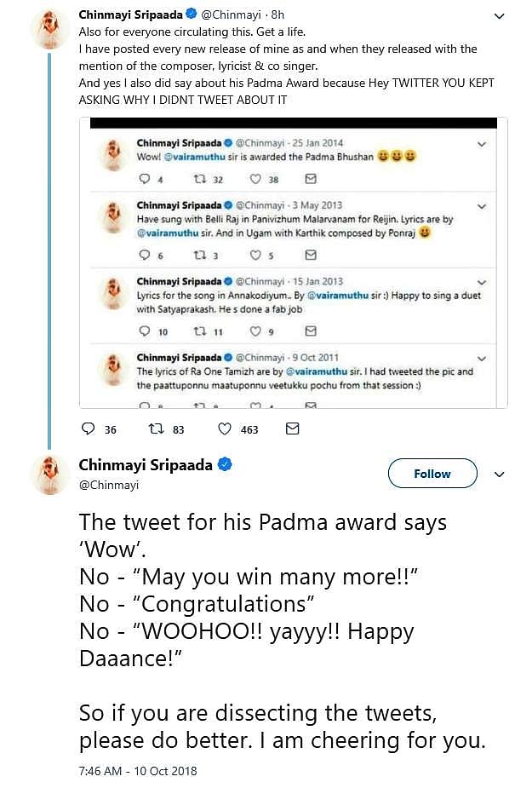Image resolution: width=532 pixels, height=788 pixels.
Task: Open the @Chinmayi handle under the bottom name
Action: pyautogui.click(x=108, y=485)
